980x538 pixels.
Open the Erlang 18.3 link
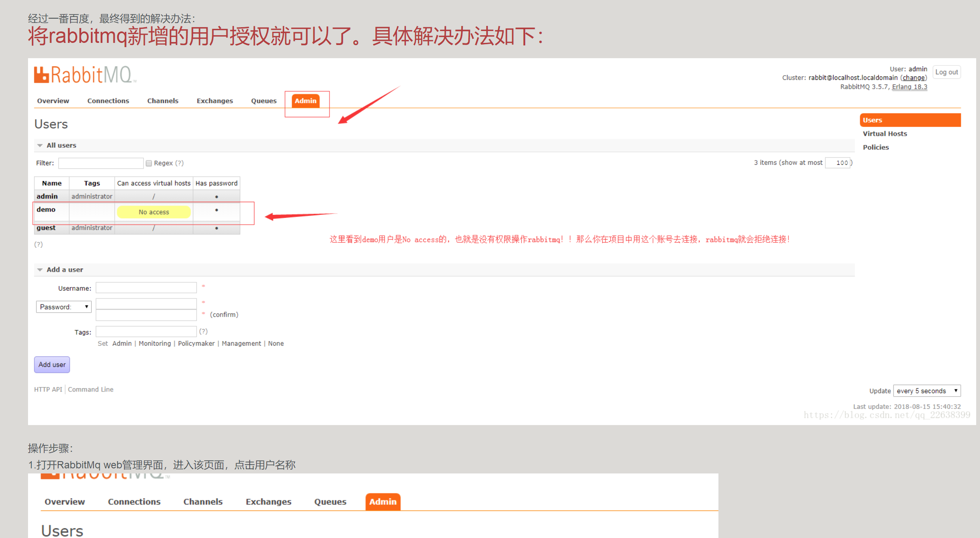click(910, 87)
